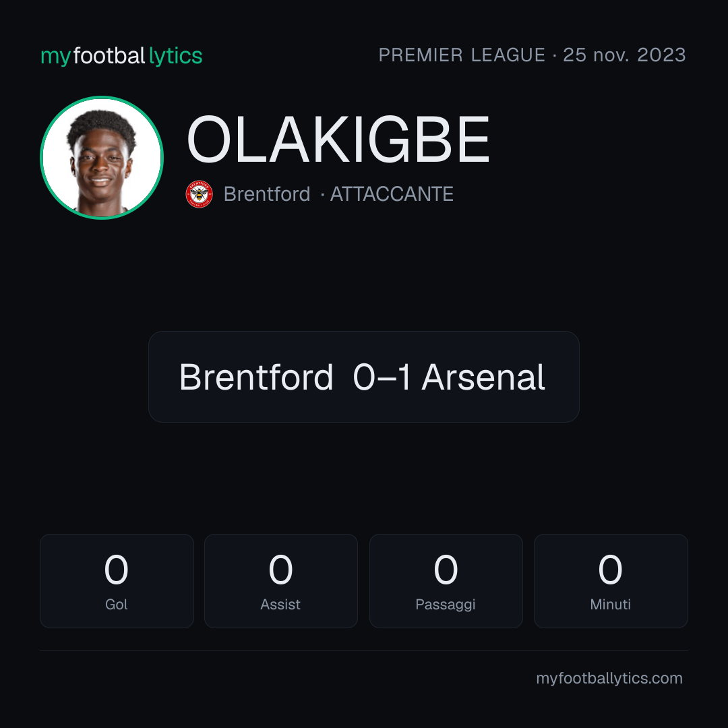Click the PREMIER LEAGUE competition label
The height and width of the screenshot is (728, 728).
point(462,55)
